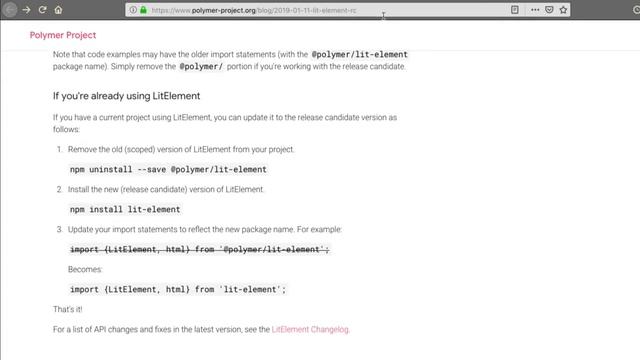Open the LitElement Changelog link
The width and height of the screenshot is (640, 360).
tap(310, 329)
